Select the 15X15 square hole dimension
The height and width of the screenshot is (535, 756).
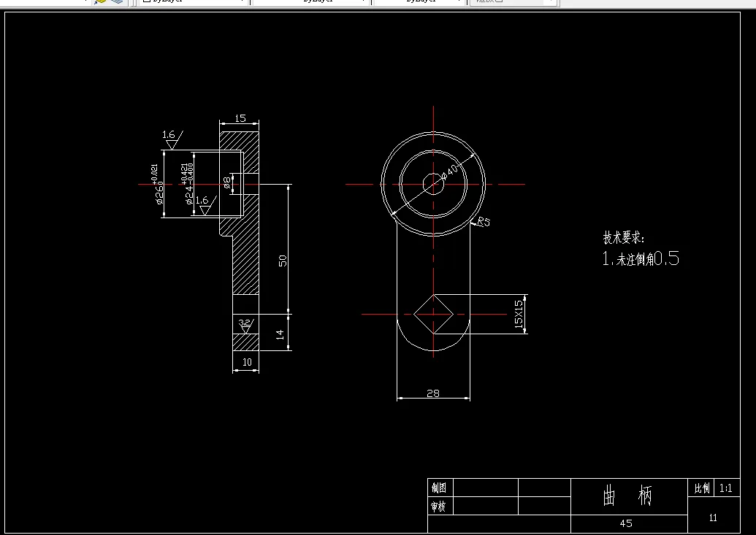point(519,315)
